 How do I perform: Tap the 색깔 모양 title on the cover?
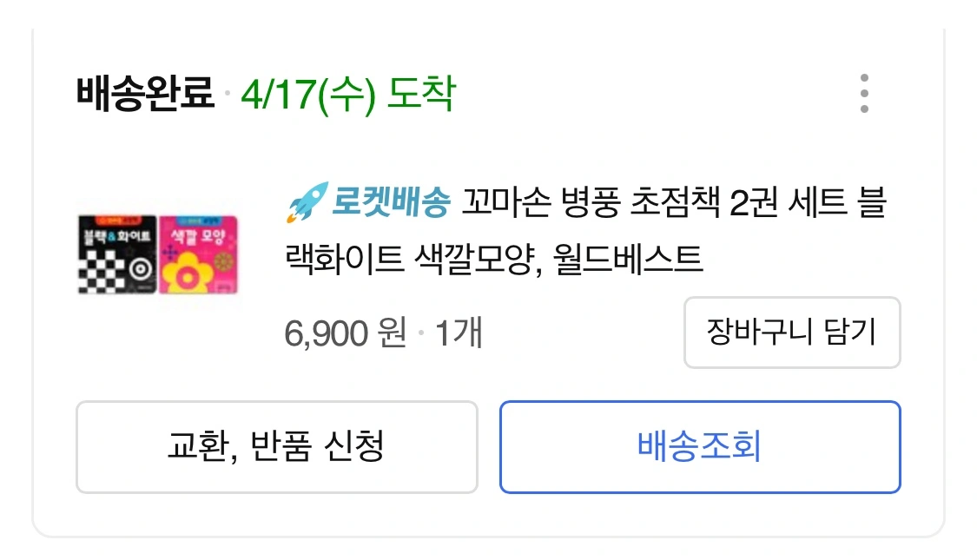pyautogui.click(x=199, y=237)
